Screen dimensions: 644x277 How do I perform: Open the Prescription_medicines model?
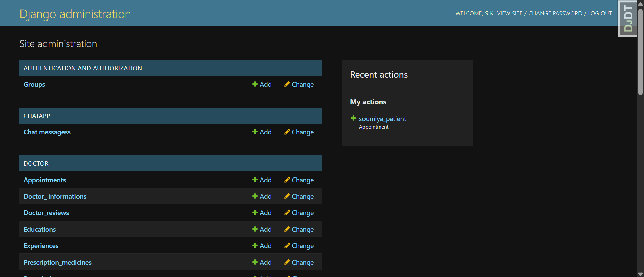click(x=57, y=262)
